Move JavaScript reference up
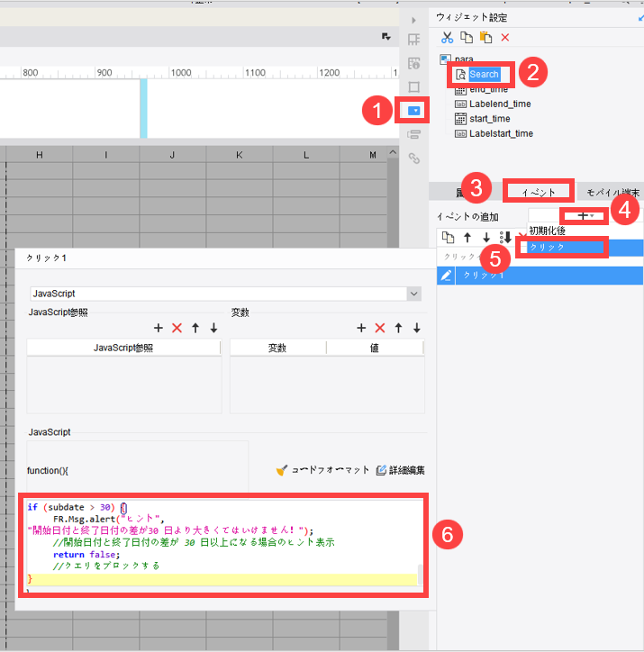 point(195,328)
